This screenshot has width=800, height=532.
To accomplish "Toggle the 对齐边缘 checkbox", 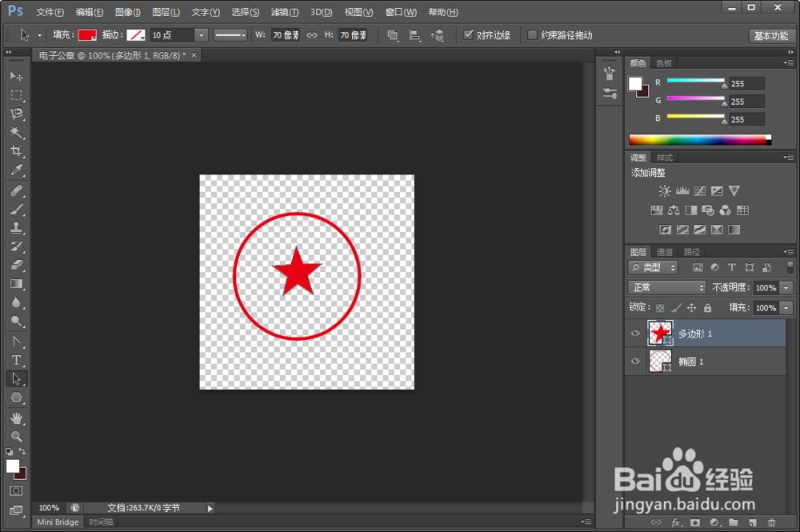I will 468,34.
